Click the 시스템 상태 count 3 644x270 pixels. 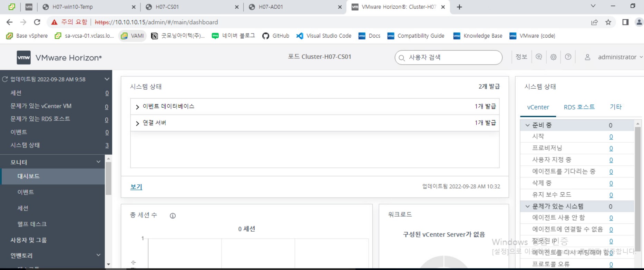click(x=107, y=145)
